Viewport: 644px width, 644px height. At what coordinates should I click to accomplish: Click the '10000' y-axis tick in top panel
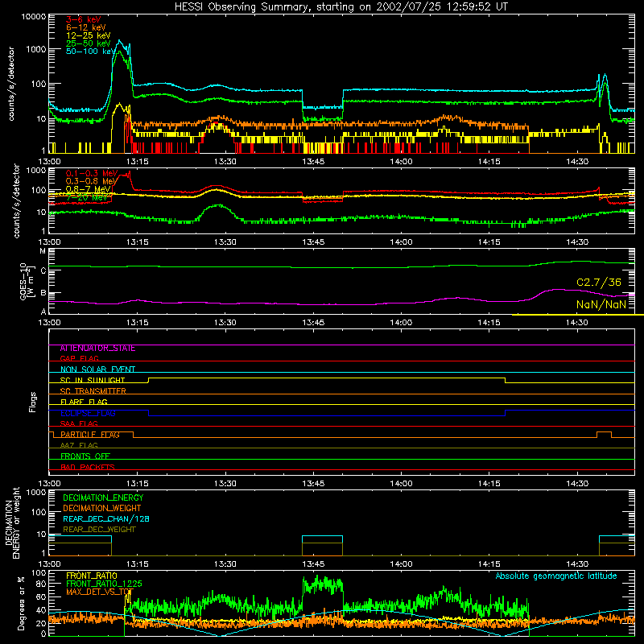[x=34, y=17]
